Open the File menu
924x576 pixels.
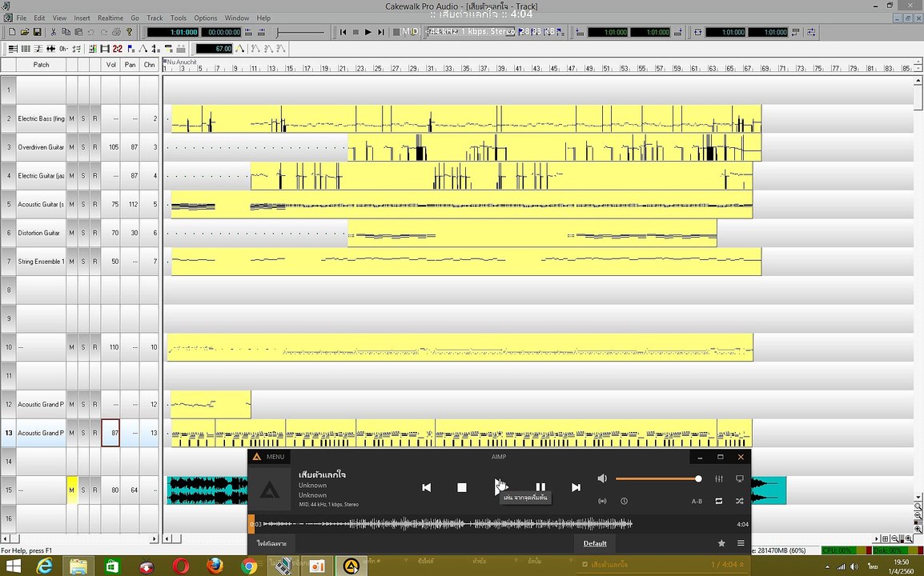pos(21,18)
